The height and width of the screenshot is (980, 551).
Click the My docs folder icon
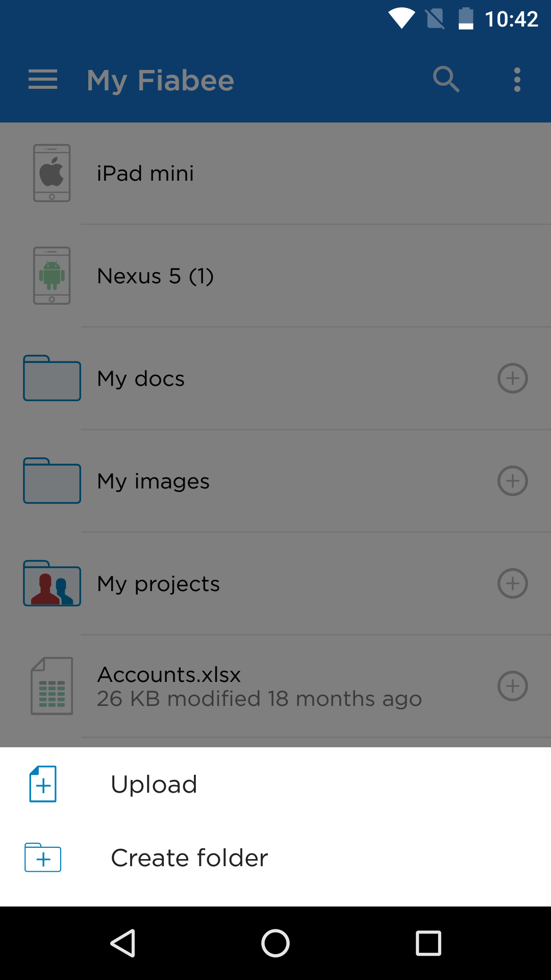pyautogui.click(x=52, y=378)
